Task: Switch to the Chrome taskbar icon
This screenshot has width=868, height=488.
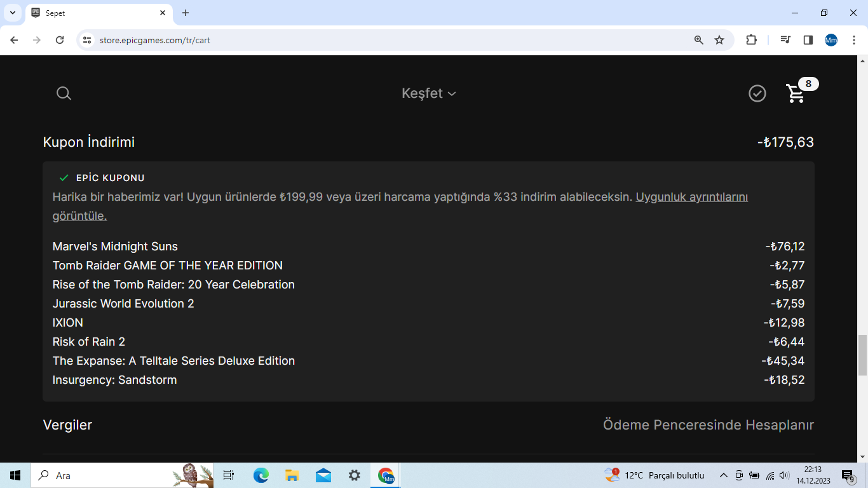Action: coord(386,475)
